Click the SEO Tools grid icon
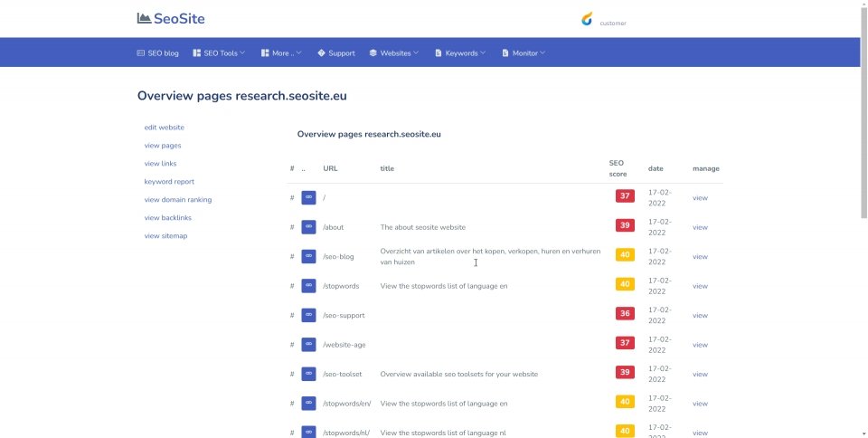This screenshot has height=438, width=868. point(196,53)
